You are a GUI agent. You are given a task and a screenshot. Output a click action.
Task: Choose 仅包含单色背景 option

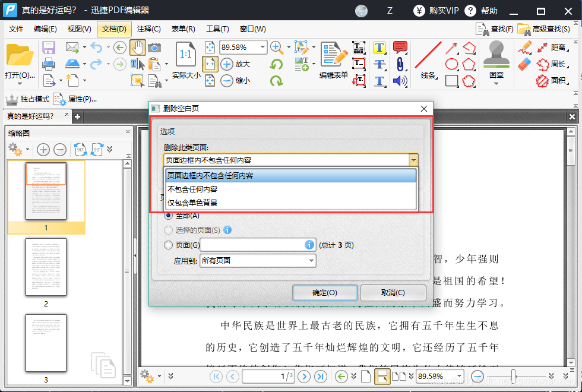(x=291, y=203)
